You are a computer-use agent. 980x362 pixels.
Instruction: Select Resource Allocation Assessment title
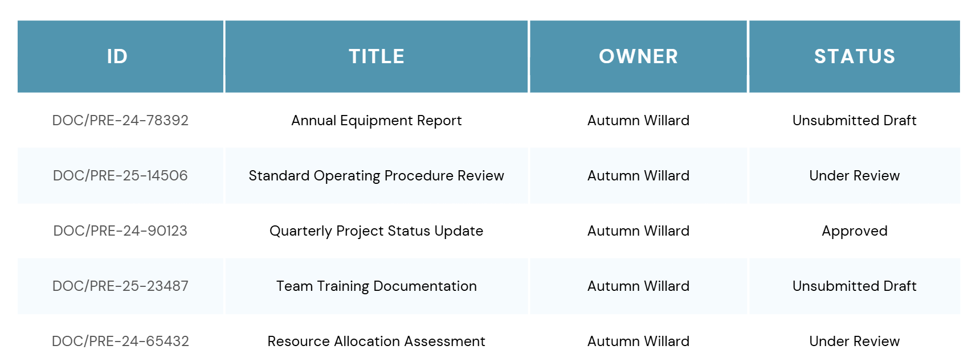pyautogui.click(x=376, y=342)
